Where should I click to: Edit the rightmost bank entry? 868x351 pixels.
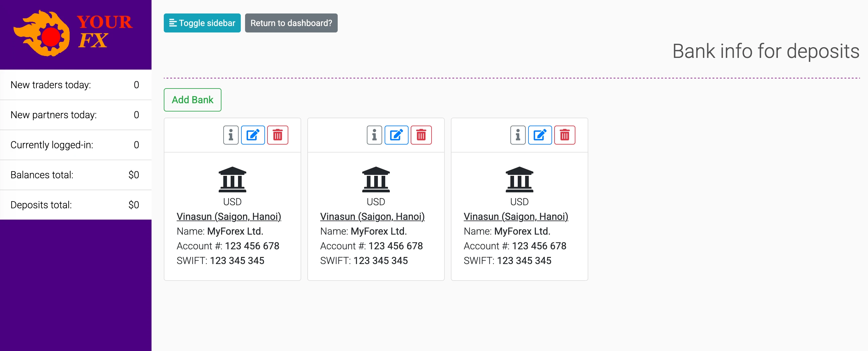(x=540, y=135)
